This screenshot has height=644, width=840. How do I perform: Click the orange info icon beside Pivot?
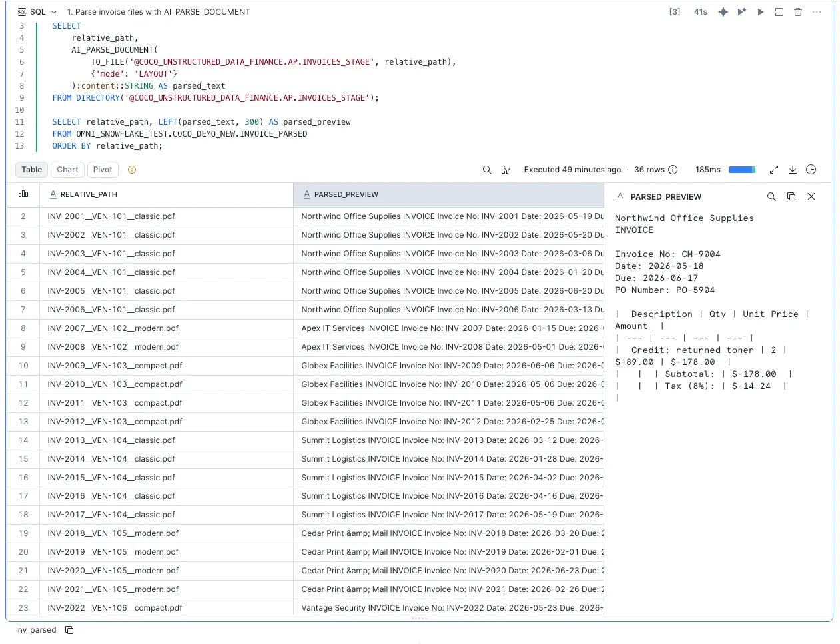click(132, 170)
